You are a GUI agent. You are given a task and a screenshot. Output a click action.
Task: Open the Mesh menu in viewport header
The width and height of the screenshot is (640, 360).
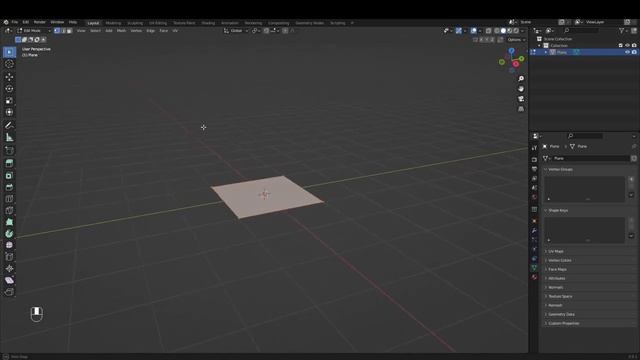click(122, 31)
